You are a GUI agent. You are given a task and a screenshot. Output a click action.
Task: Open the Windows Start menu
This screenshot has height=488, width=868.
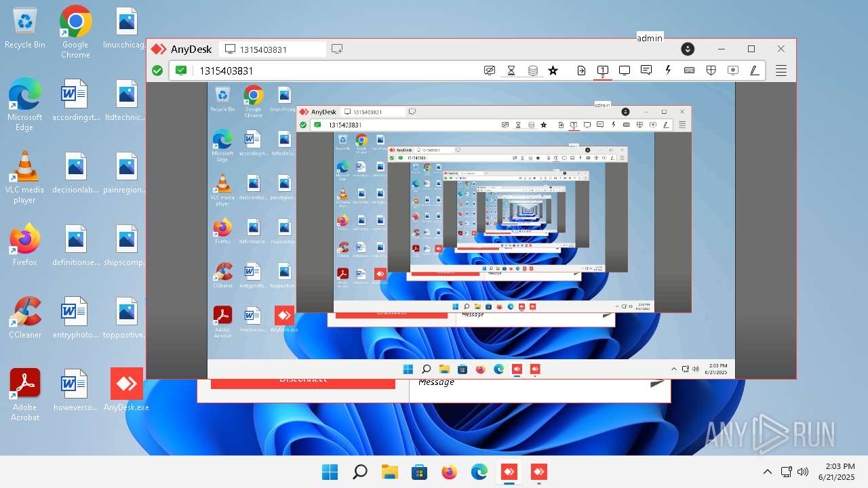(330, 472)
